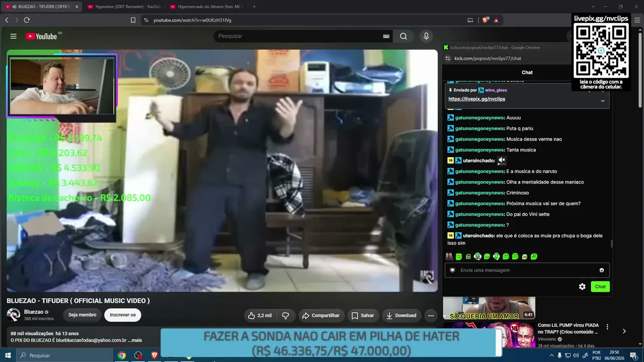Open the Bluezao channel name link
The image size is (644, 362).
[34, 312]
